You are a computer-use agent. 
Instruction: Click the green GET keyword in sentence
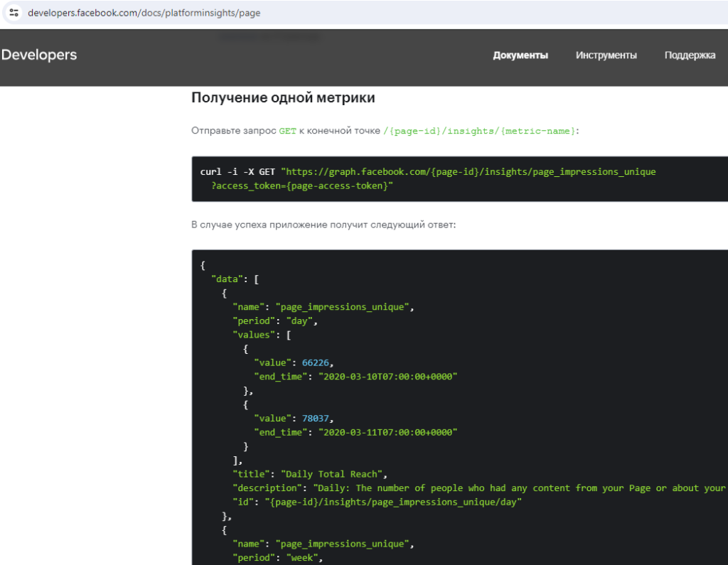click(x=287, y=131)
